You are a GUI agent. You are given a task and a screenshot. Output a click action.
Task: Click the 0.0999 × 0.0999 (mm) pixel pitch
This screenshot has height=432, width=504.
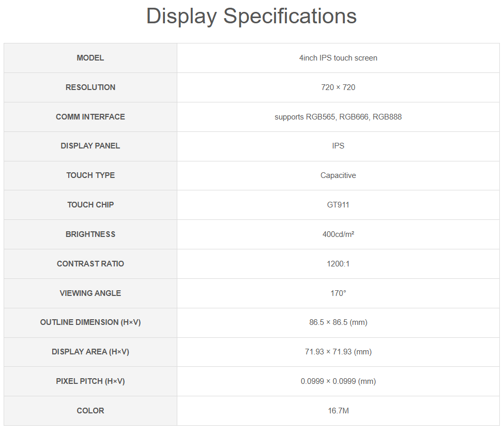pos(338,381)
